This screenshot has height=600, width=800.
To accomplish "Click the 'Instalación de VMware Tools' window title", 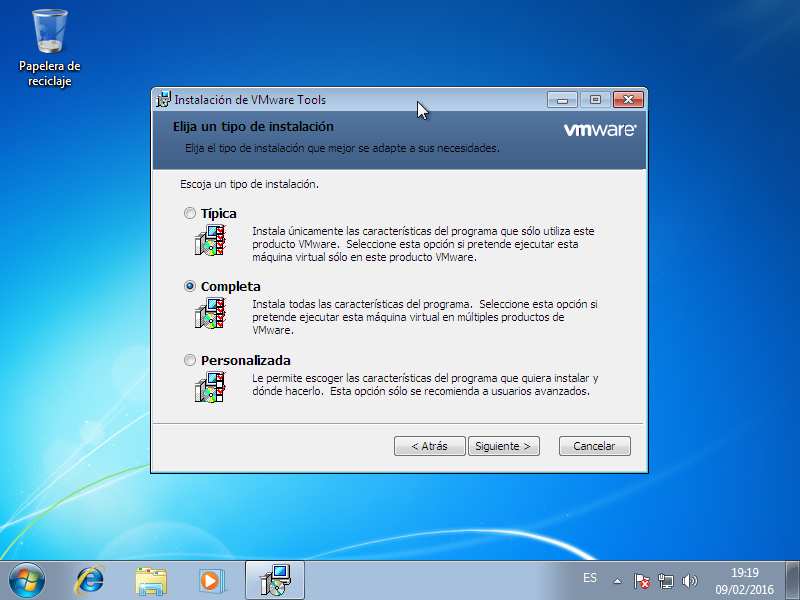I will coord(250,99).
